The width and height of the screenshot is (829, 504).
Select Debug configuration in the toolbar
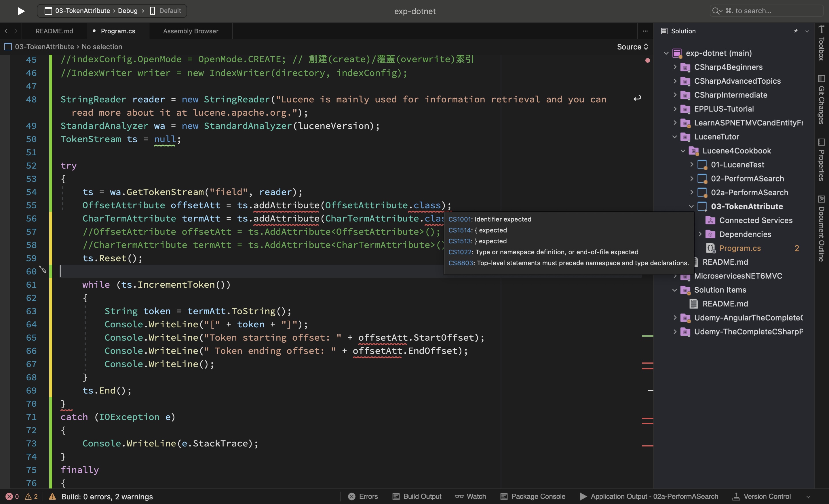[128, 11]
